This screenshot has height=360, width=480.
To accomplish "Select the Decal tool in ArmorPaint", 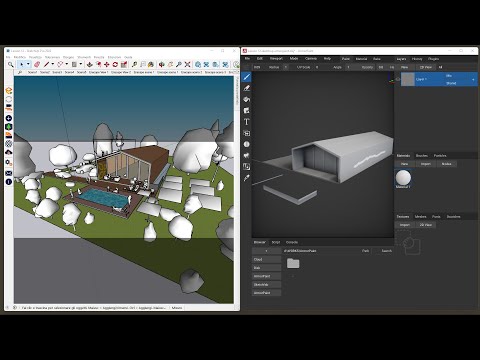I will (247, 111).
